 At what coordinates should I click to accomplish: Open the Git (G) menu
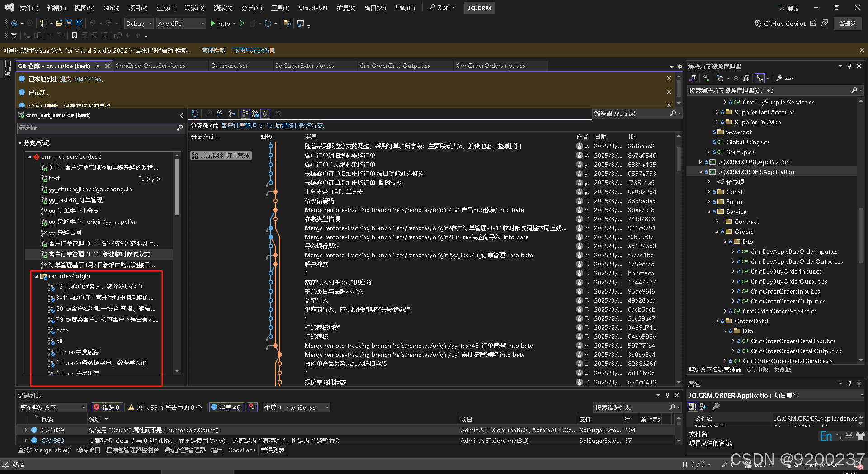pos(111,8)
